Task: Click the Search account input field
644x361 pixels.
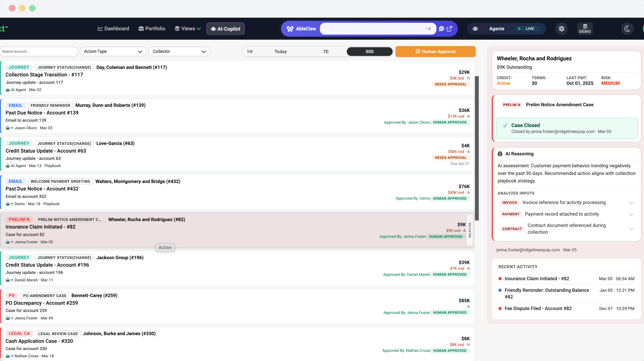Action: coord(39,51)
